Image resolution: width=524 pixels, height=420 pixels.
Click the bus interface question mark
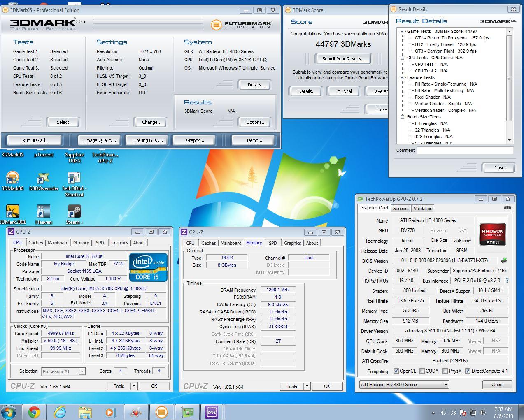[x=507, y=281]
